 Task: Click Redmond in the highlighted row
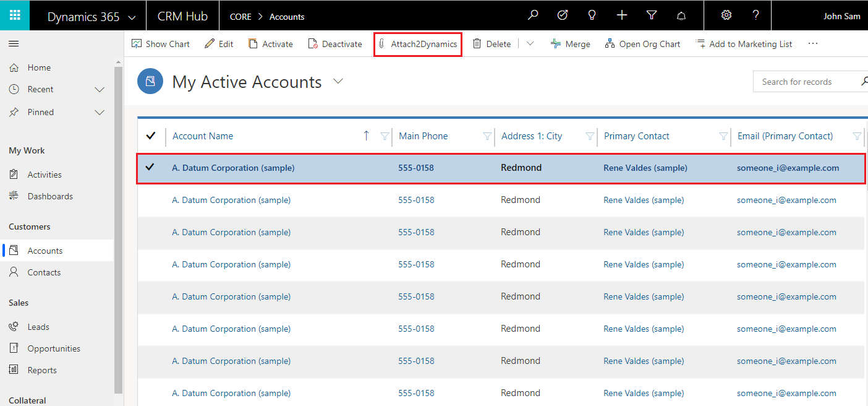[521, 168]
